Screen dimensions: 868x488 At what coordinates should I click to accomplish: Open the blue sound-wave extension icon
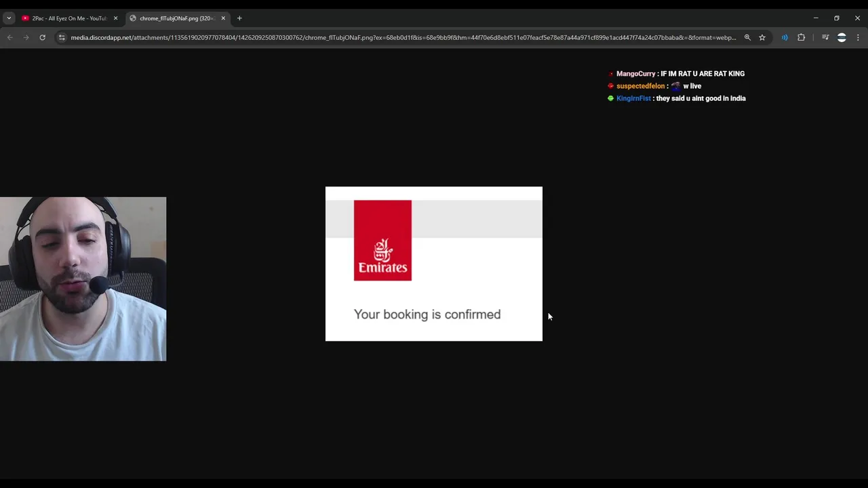(x=785, y=37)
